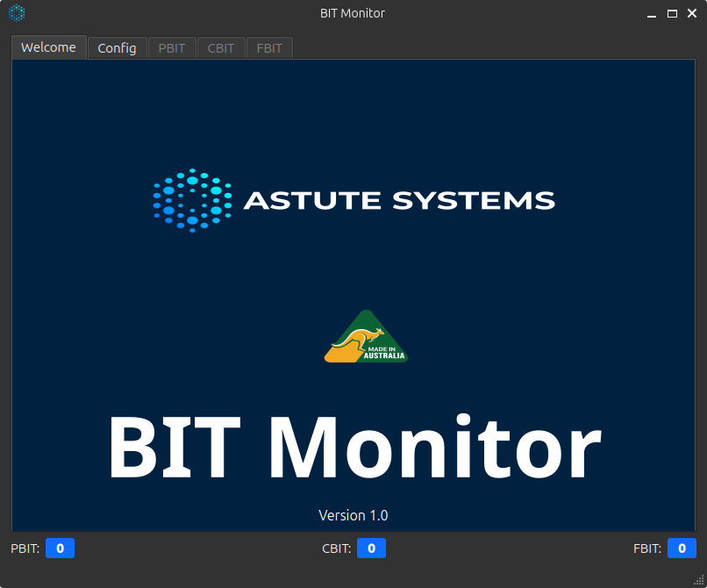Click the BIT Monitor window title
The image size is (707, 588).
tap(353, 13)
